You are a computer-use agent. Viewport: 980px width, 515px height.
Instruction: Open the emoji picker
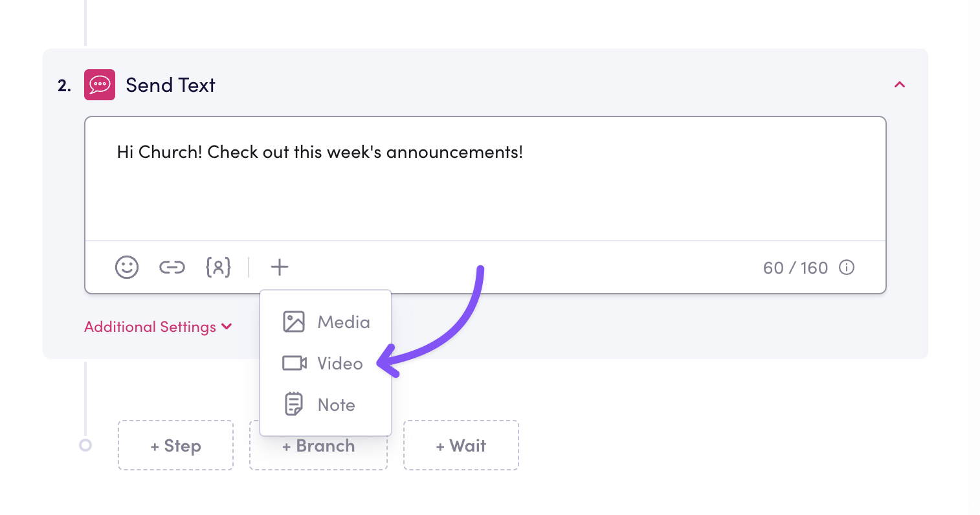[127, 267]
